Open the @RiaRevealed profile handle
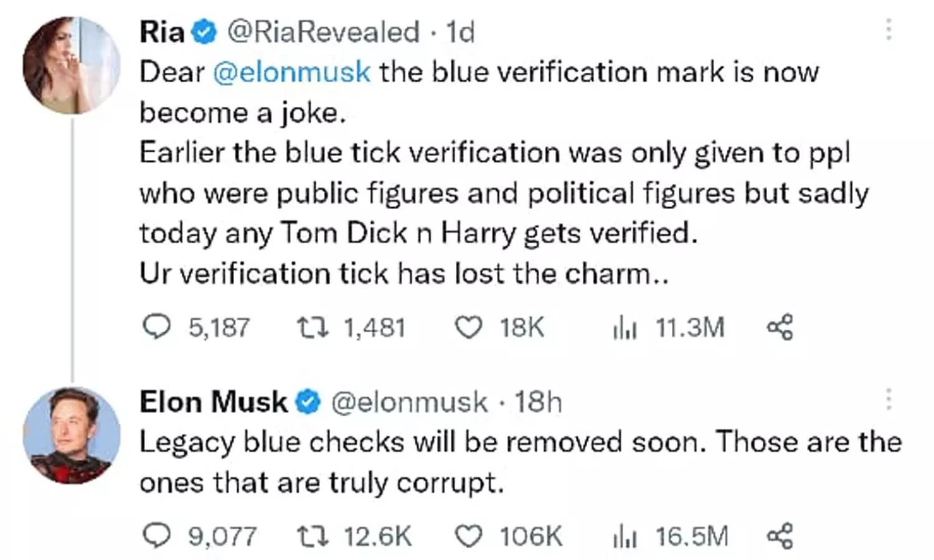This screenshot has width=934, height=560. tap(323, 32)
